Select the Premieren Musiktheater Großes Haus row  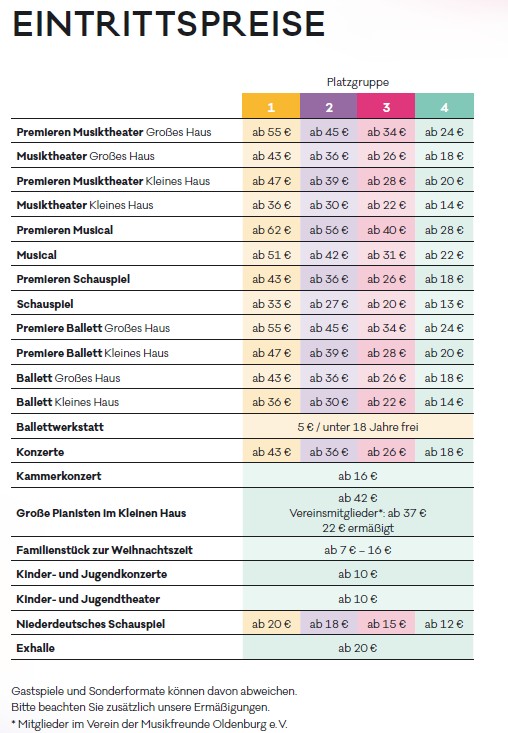pos(242,131)
